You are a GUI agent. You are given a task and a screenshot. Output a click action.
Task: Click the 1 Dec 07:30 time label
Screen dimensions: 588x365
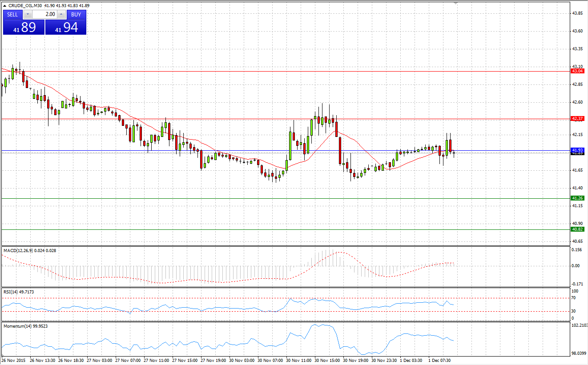coord(439,360)
